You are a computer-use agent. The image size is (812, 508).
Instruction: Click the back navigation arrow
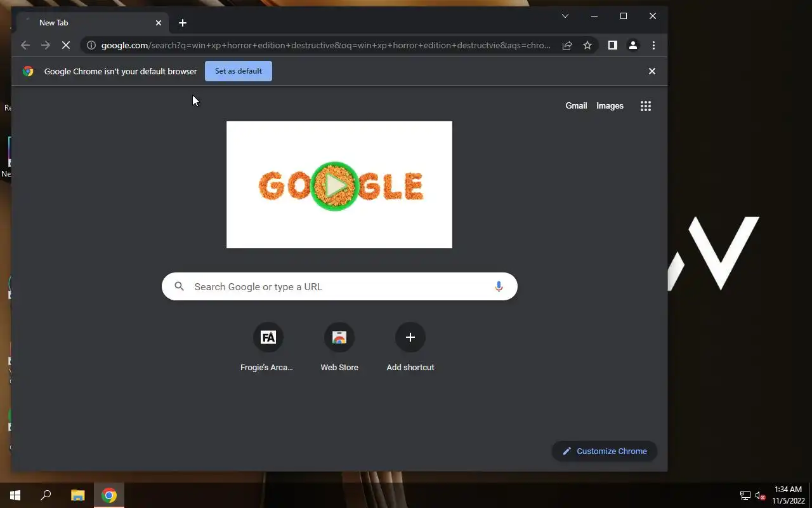pyautogui.click(x=25, y=45)
